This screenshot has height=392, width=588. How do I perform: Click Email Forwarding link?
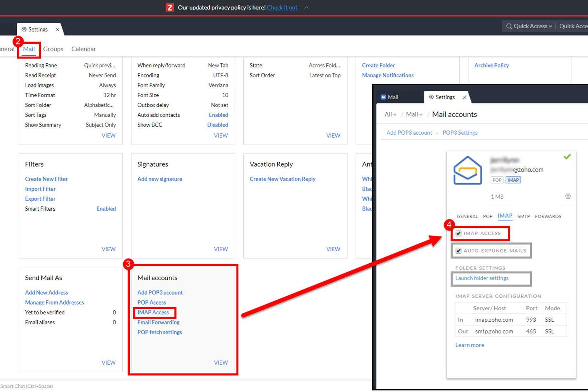[158, 322]
